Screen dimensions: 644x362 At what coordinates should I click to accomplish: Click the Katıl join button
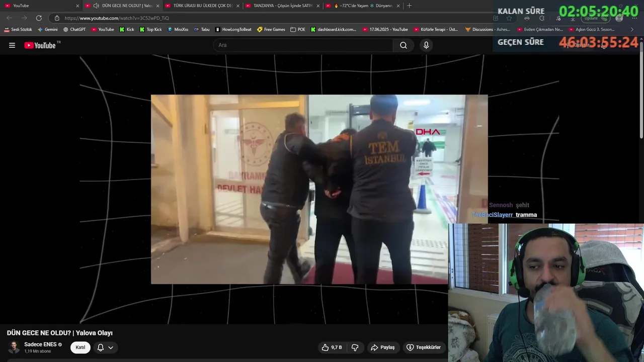pos(80,347)
